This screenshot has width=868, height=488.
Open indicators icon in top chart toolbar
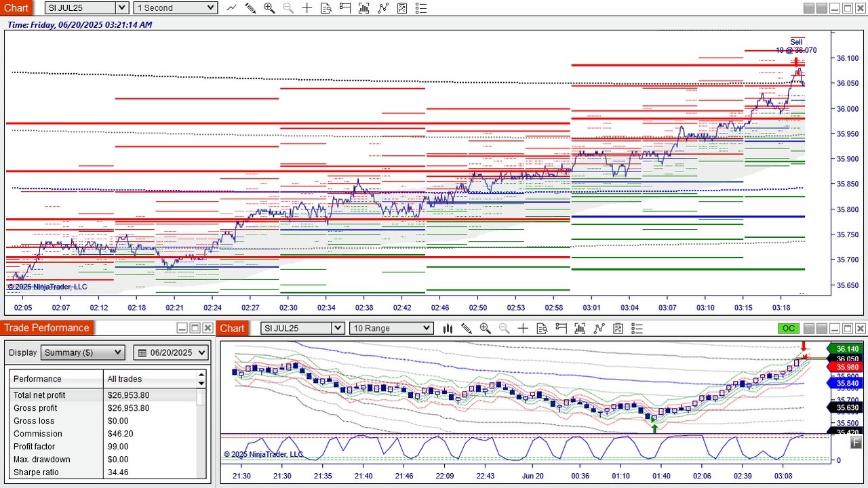click(x=383, y=8)
